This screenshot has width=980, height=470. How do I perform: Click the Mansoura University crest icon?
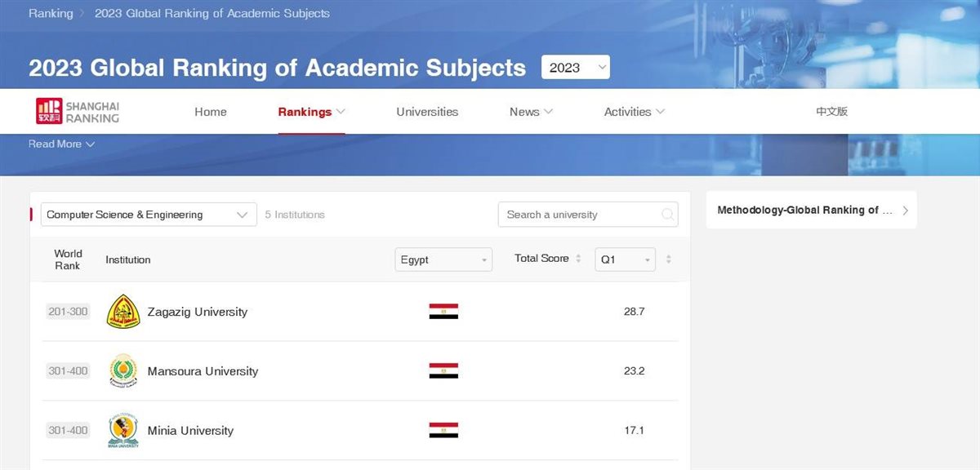123,371
